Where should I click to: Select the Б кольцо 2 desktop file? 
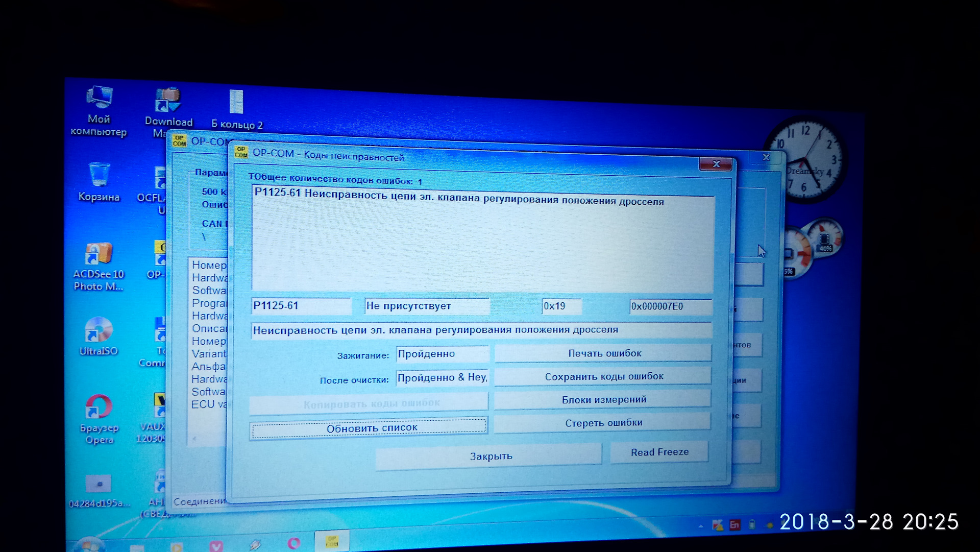pos(237,110)
